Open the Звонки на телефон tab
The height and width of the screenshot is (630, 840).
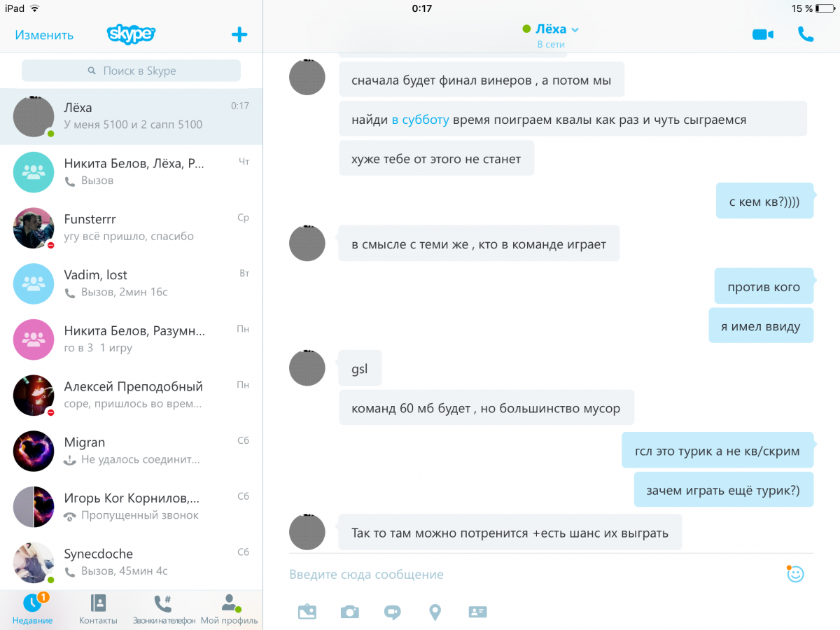point(164,609)
